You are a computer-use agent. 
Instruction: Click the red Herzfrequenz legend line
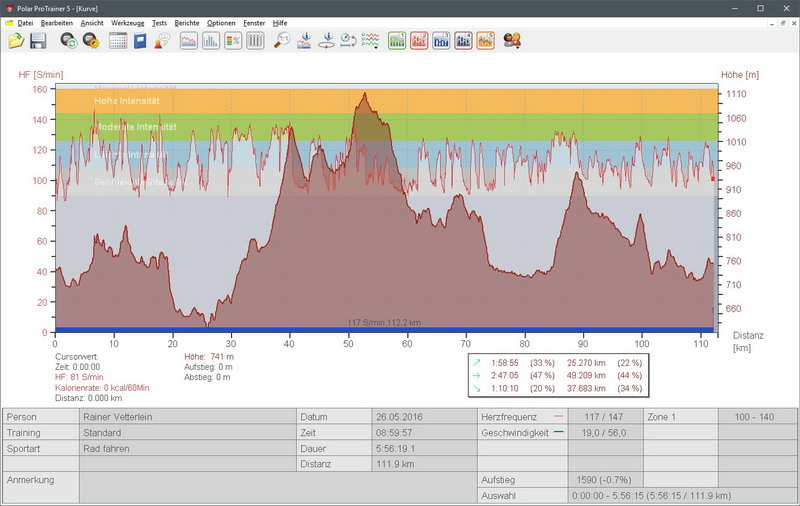click(x=557, y=416)
